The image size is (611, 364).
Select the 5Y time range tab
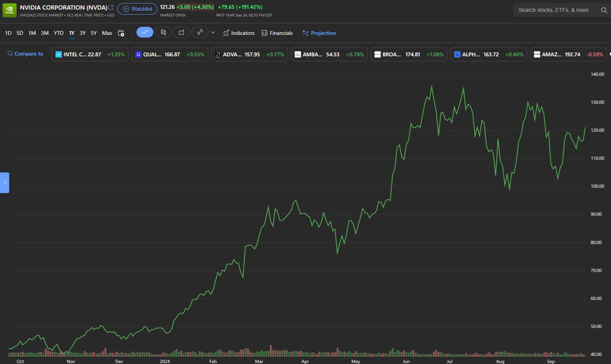pyautogui.click(x=94, y=33)
